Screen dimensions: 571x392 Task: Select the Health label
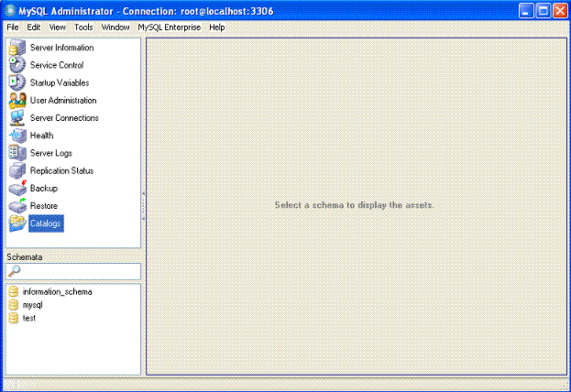click(41, 136)
